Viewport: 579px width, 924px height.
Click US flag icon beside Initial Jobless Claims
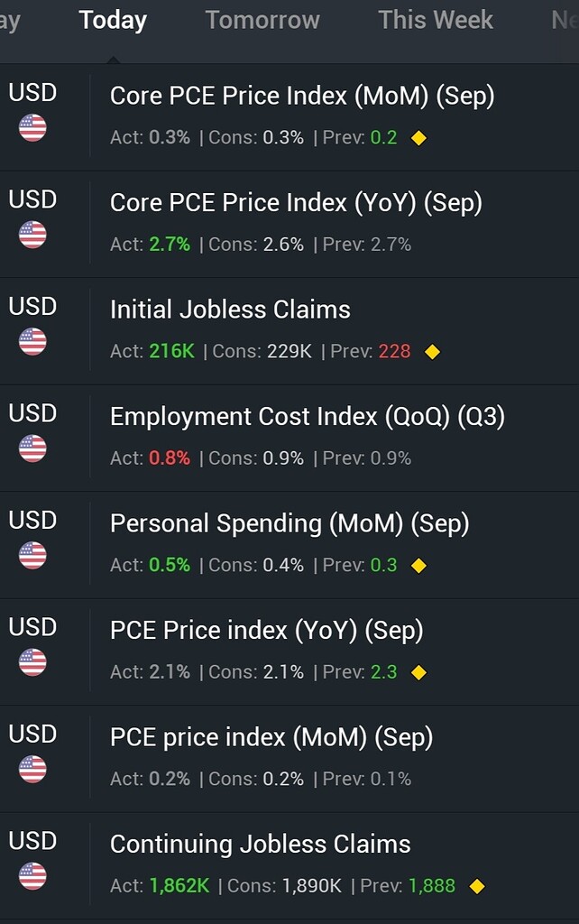(32, 342)
